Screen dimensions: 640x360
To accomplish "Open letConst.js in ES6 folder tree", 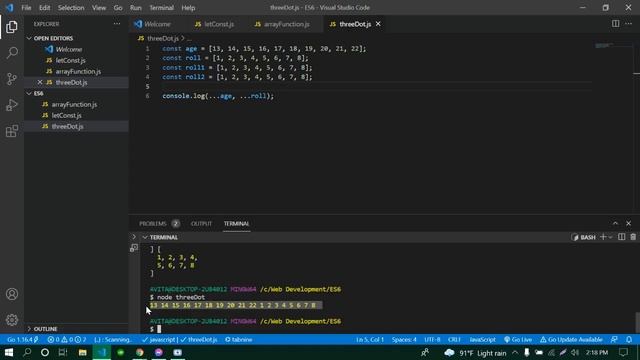I will (66, 116).
